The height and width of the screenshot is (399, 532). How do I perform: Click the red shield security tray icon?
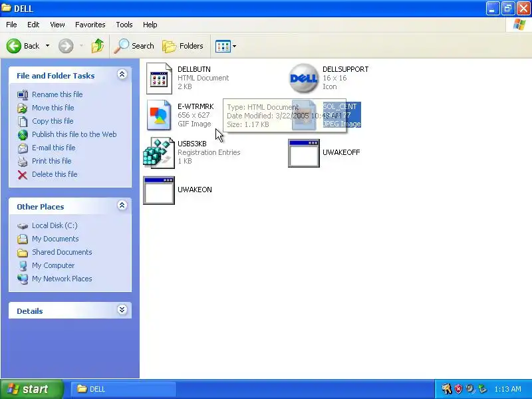[459, 389]
